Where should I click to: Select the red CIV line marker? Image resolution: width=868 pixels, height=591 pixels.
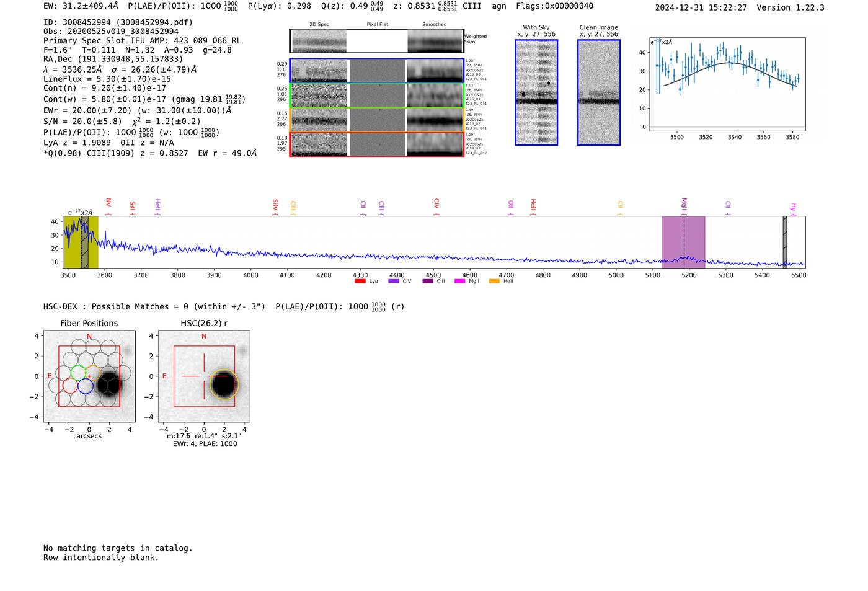pyautogui.click(x=436, y=207)
